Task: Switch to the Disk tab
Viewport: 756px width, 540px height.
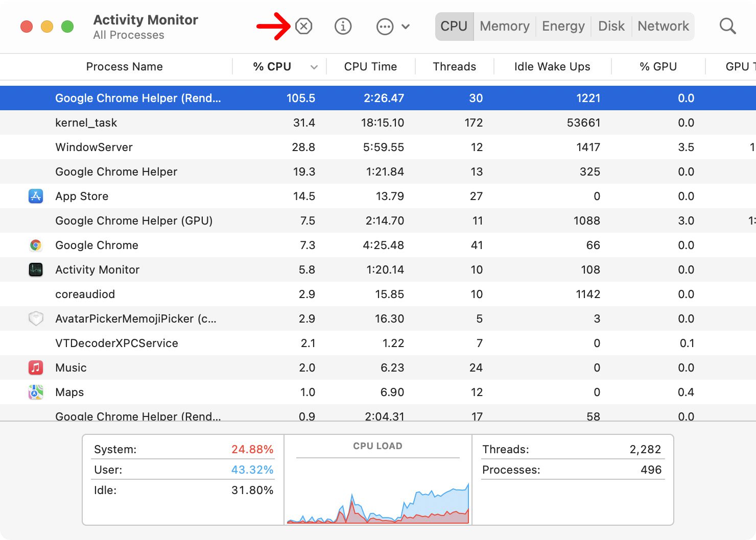Action: coord(611,26)
